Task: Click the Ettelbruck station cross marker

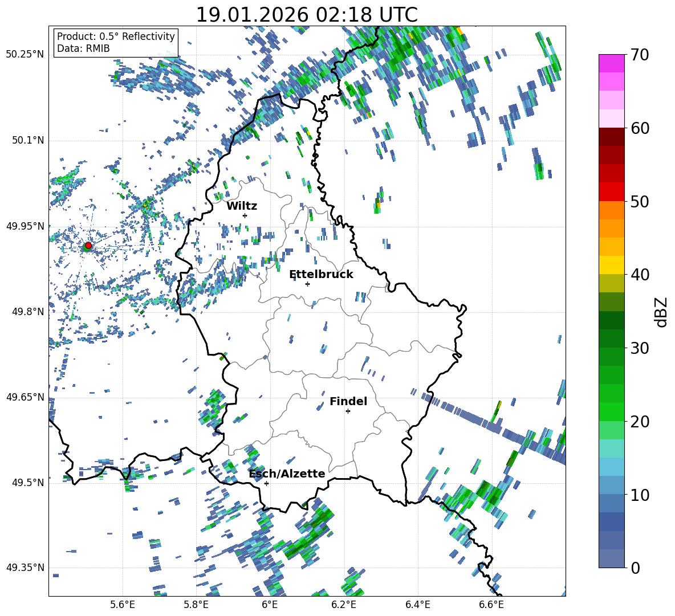Action: 307,284
